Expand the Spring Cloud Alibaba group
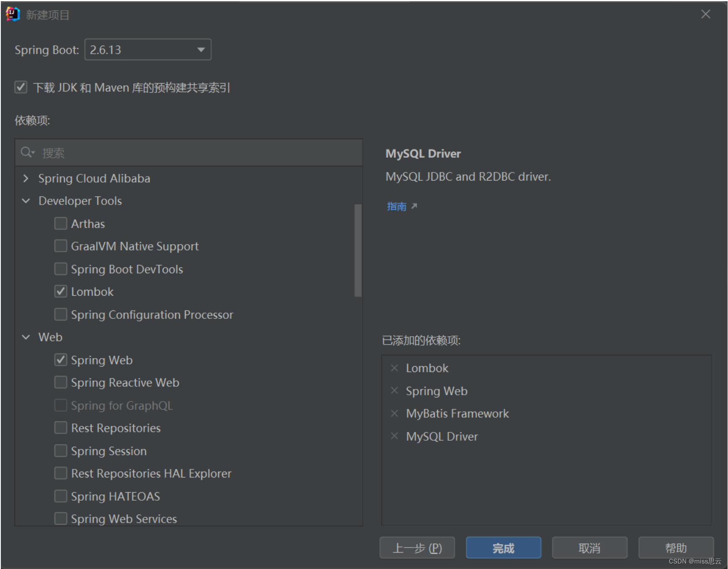 click(x=26, y=178)
